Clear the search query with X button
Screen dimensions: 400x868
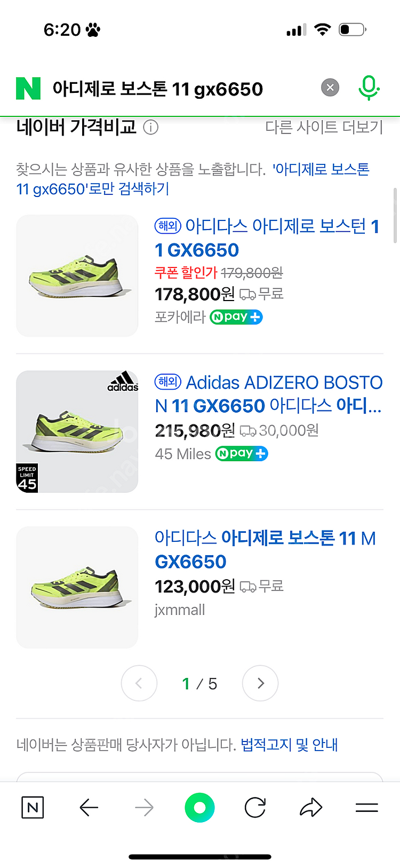click(x=330, y=88)
